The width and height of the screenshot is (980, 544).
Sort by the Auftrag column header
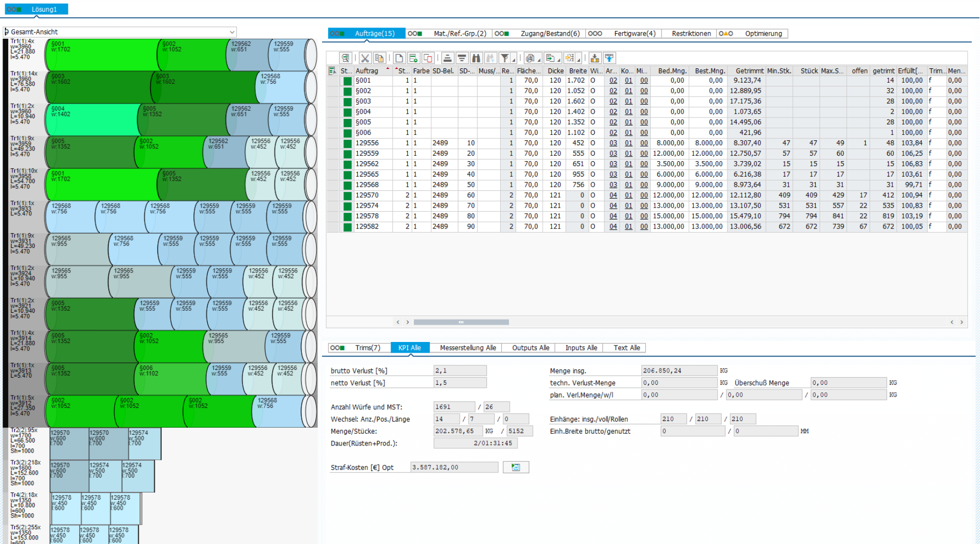373,71
